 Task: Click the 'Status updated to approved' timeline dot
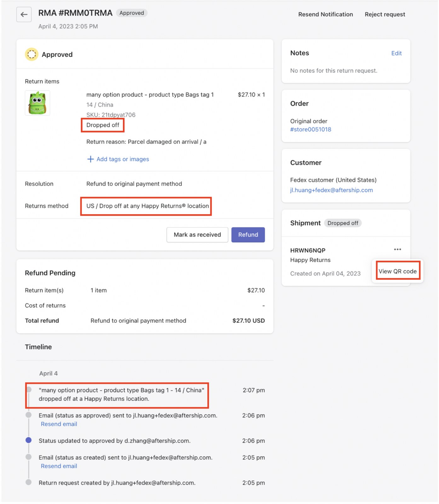point(29,440)
